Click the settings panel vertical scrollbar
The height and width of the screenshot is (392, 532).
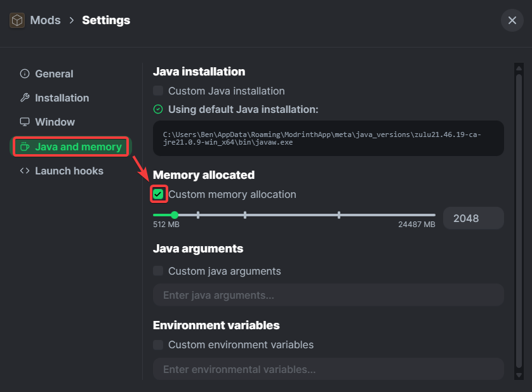519,216
